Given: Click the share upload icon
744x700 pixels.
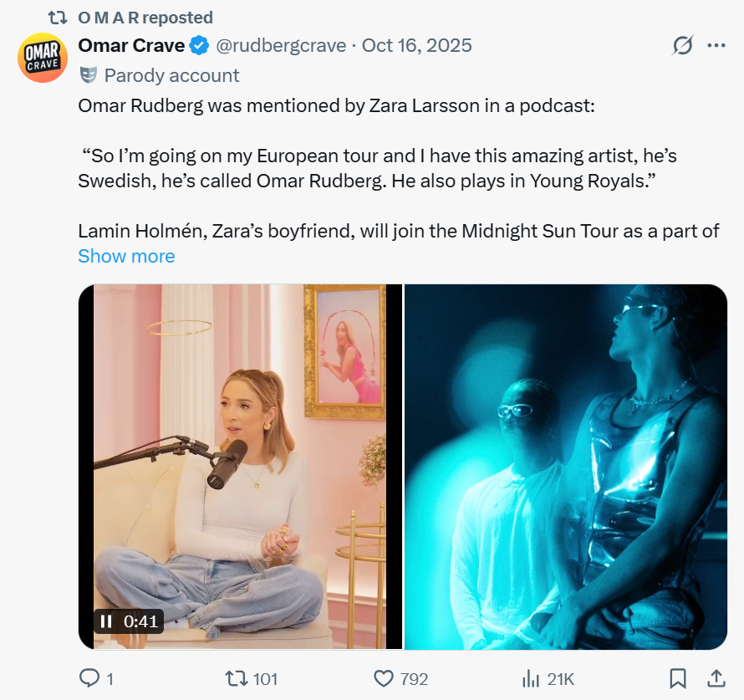Looking at the screenshot, I should coord(716,677).
